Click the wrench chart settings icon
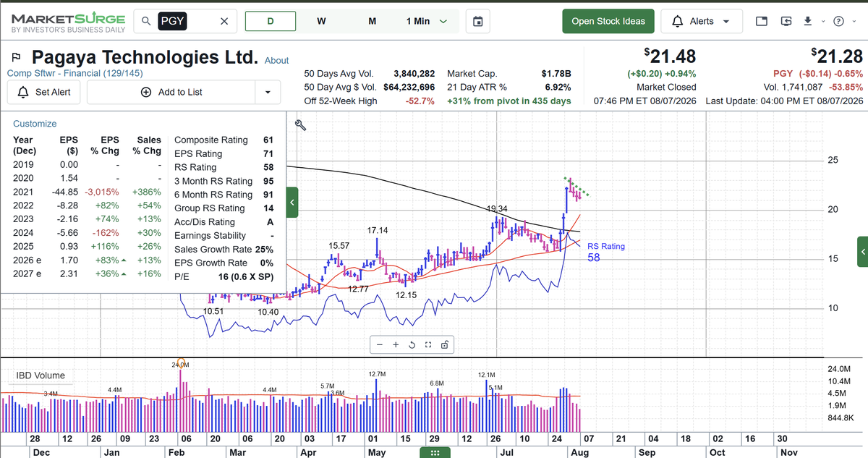 tap(301, 125)
